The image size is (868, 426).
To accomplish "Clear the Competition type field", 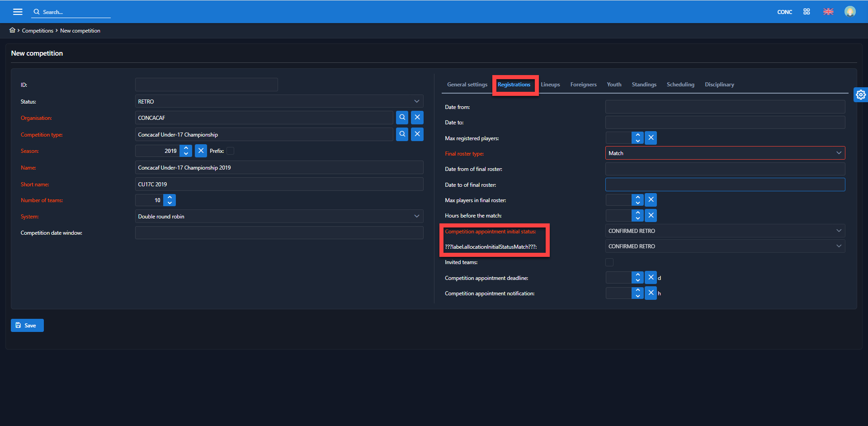I will pos(417,134).
